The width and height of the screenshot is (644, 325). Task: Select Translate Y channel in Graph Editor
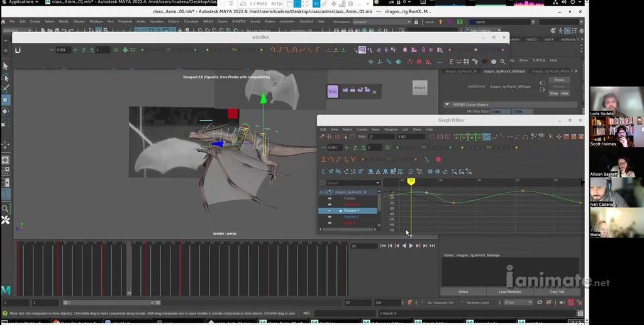click(348, 210)
